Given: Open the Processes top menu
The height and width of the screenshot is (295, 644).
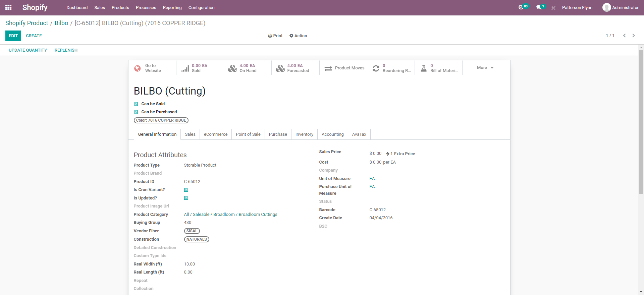Looking at the screenshot, I should tap(146, 7).
